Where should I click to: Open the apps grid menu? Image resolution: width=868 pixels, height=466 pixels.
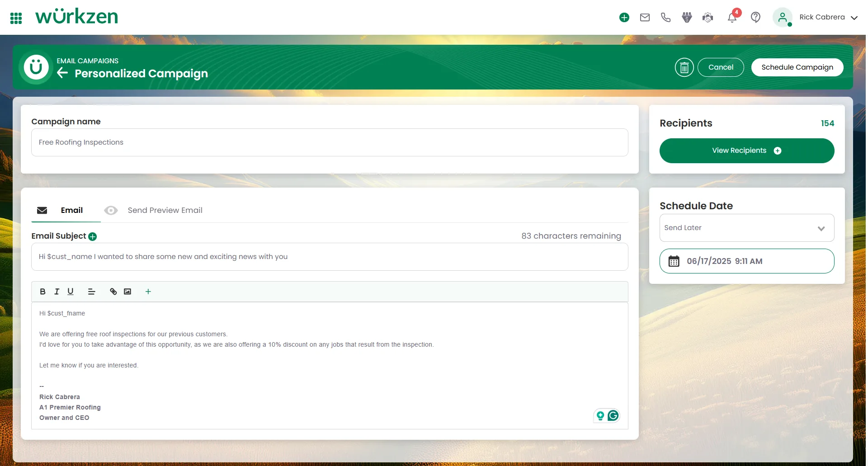click(x=16, y=18)
